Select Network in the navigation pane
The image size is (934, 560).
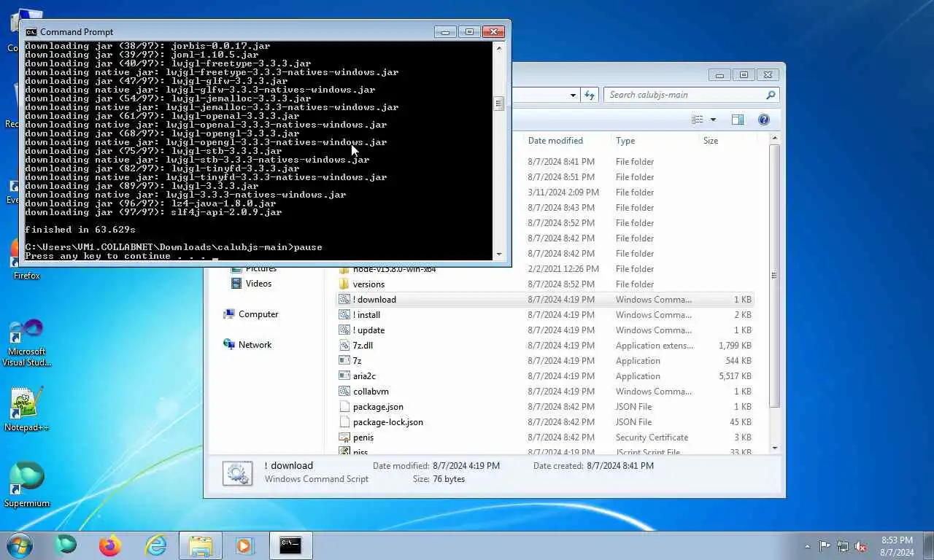tap(255, 345)
